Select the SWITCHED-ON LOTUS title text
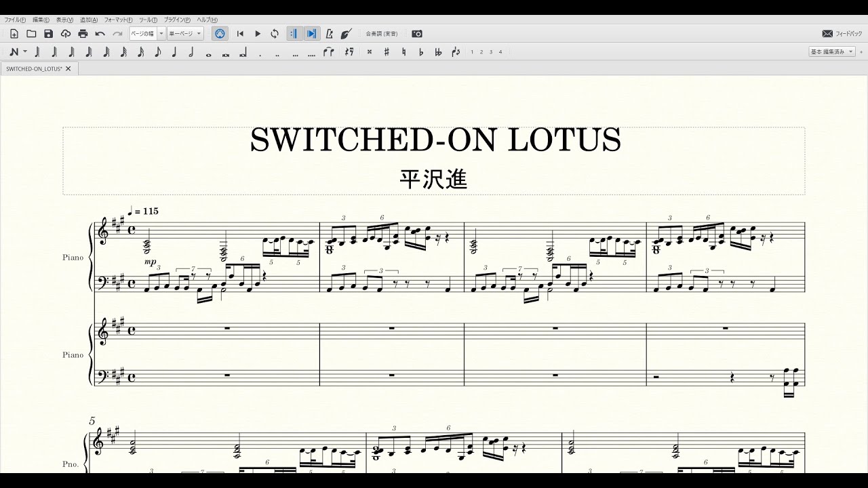This screenshot has width=868, height=488. click(x=435, y=140)
